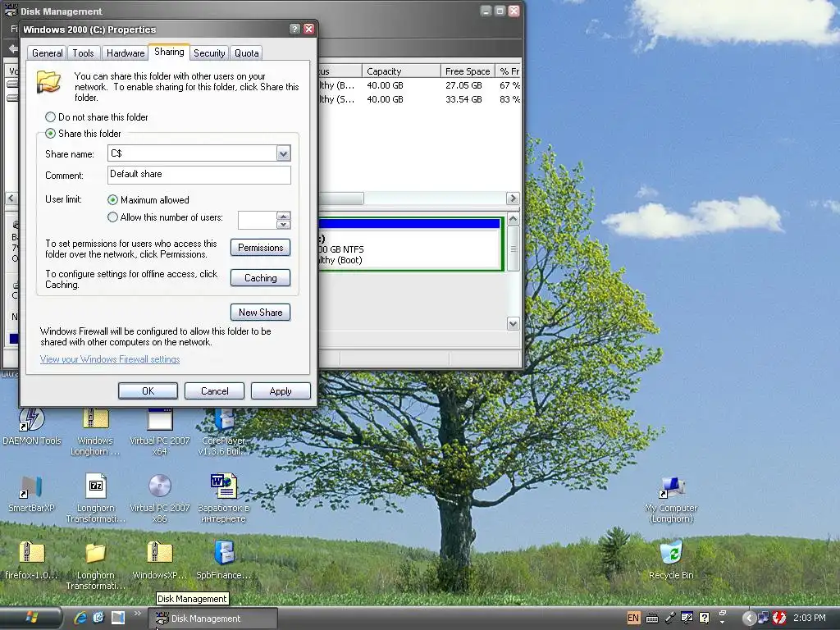The width and height of the screenshot is (840, 630).
Task: Select Do not share this folder
Action: (97, 116)
